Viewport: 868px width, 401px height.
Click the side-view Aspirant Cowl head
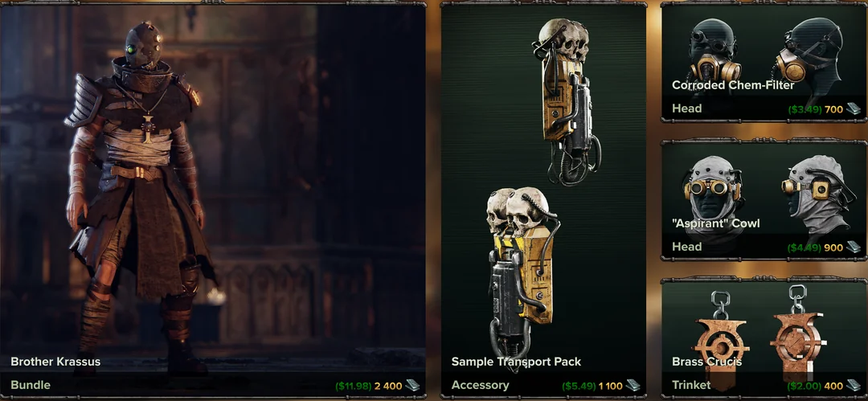(x=817, y=194)
